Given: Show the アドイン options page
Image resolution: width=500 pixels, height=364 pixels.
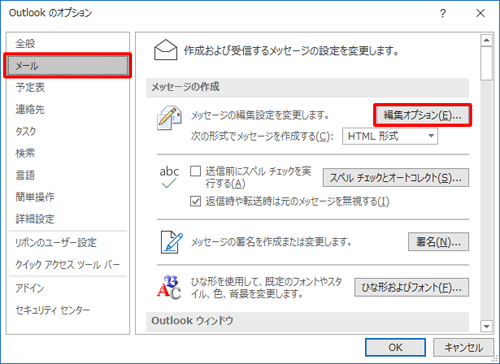Looking at the screenshot, I should point(68,288).
